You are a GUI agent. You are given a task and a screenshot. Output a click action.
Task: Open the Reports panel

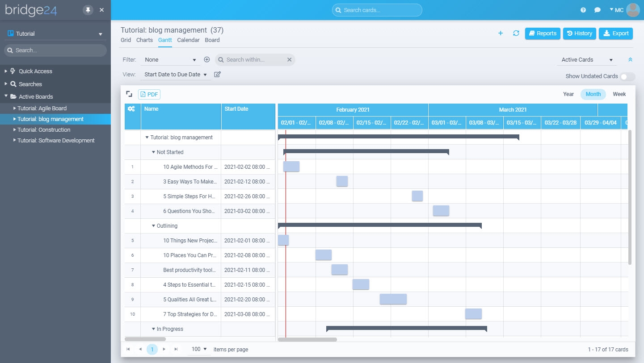(542, 33)
